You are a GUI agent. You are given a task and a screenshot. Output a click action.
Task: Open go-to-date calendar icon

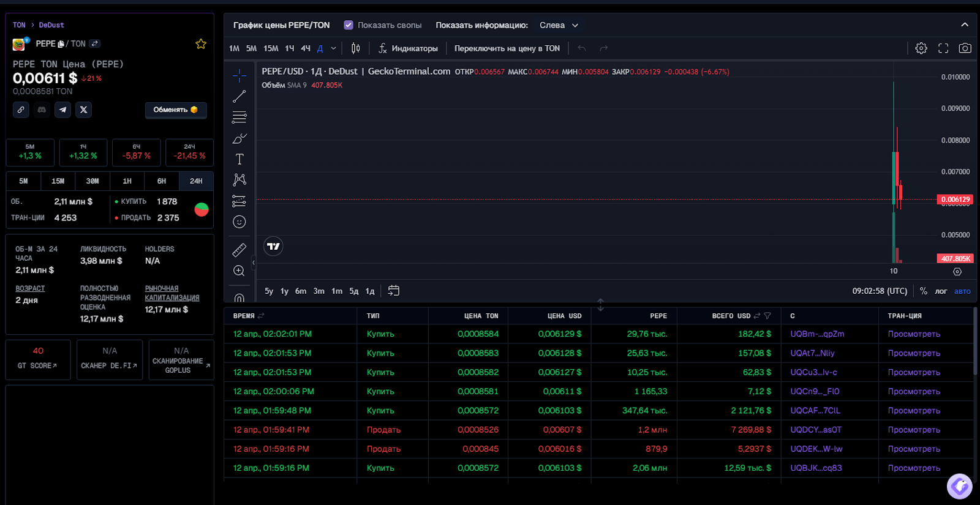394,291
